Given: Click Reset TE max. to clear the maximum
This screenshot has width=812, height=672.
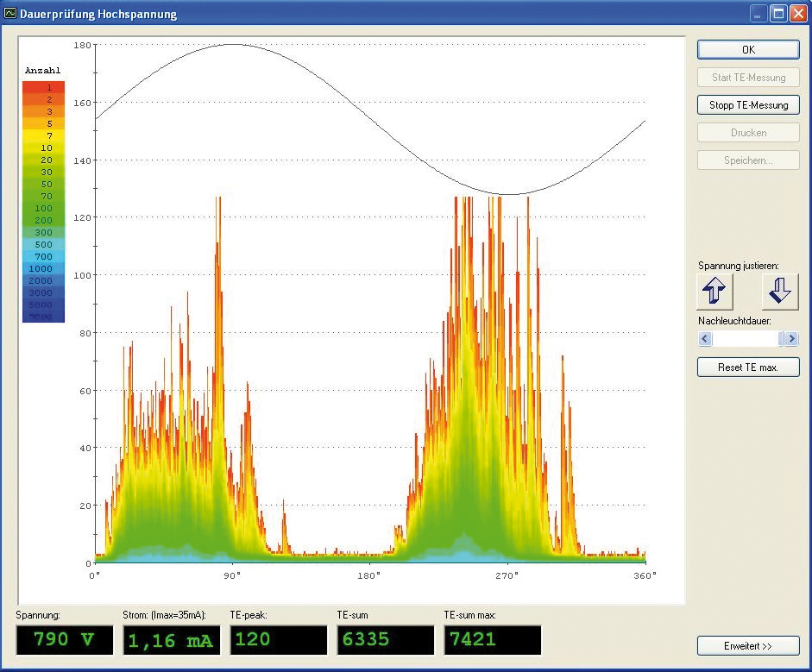Looking at the screenshot, I should click(747, 367).
